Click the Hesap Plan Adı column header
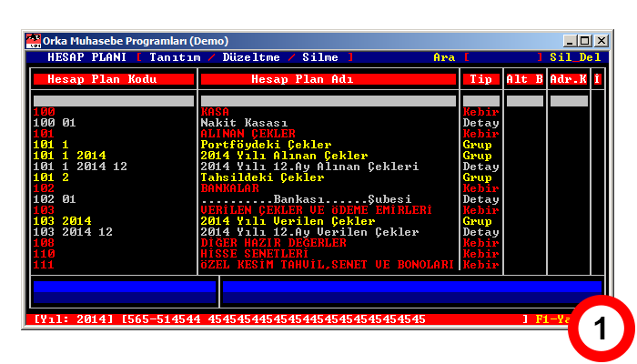 (329, 79)
